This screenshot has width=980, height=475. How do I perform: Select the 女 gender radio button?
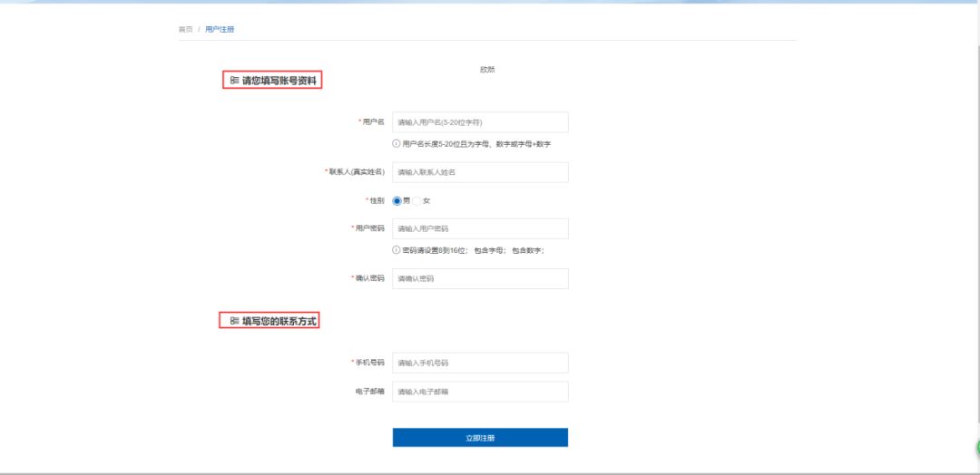[x=416, y=200]
